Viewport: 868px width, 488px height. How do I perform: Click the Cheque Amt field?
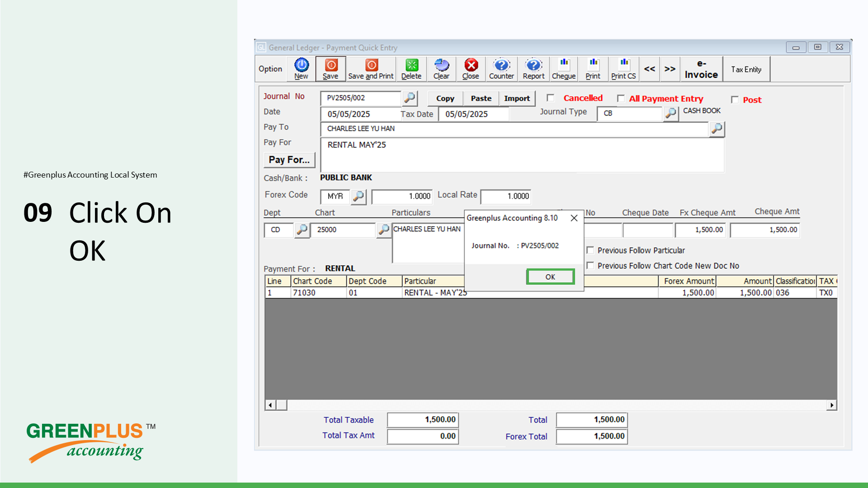pyautogui.click(x=765, y=230)
